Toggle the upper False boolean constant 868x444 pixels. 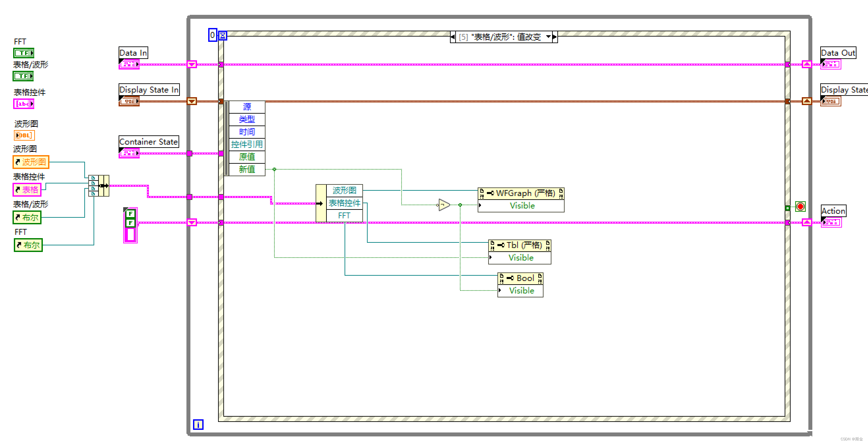click(x=130, y=213)
